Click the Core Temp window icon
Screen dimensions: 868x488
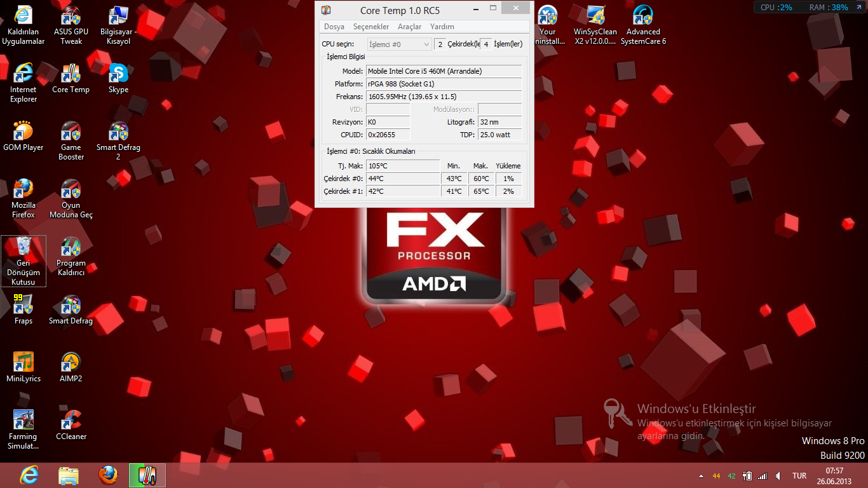point(326,10)
